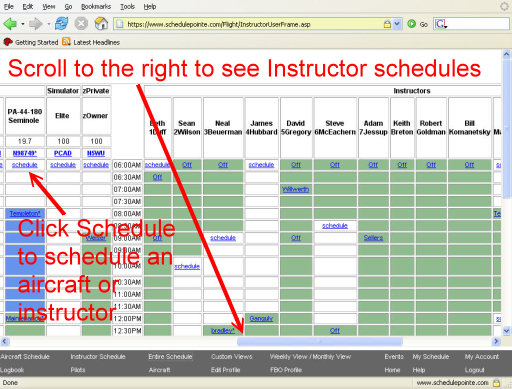Click the padlock icon in status bar

(x=496, y=382)
